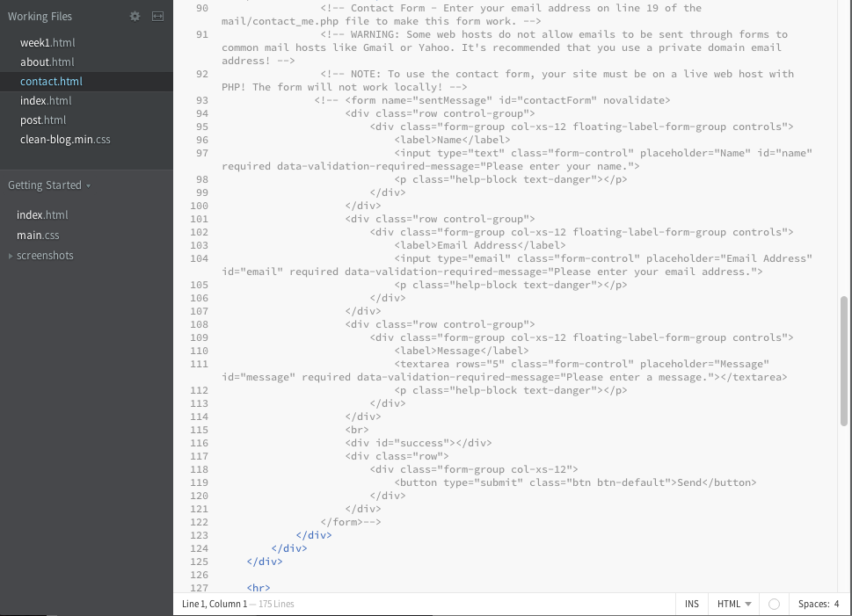Open Getting Started project dropdown
The image size is (852, 616).
click(x=49, y=185)
